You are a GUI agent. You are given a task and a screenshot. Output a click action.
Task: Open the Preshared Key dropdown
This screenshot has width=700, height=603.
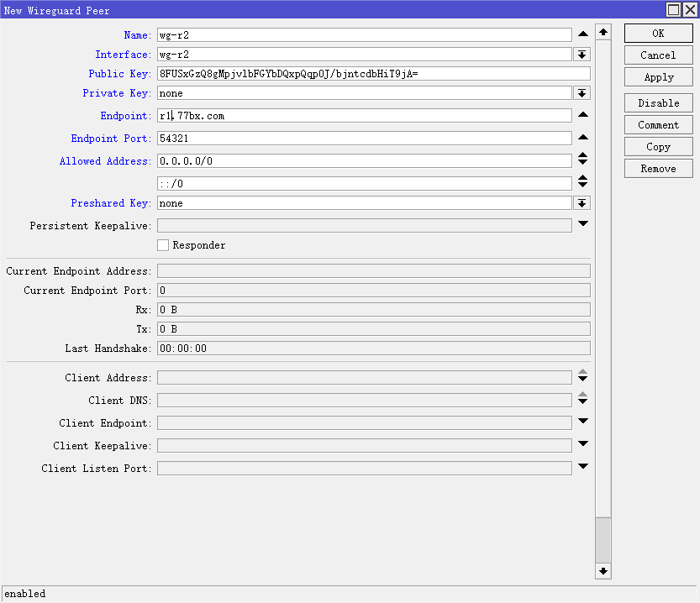[582, 203]
